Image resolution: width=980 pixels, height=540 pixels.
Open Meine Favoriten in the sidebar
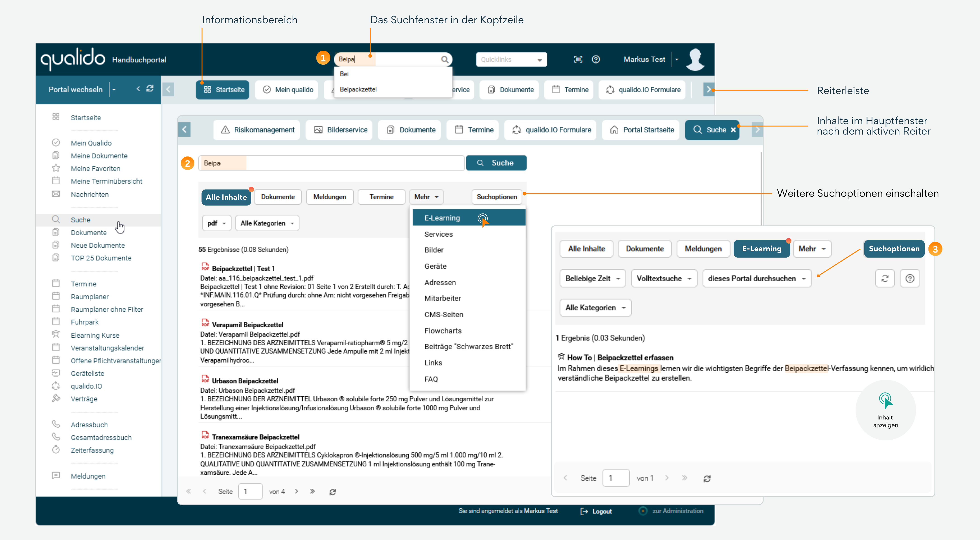point(95,169)
